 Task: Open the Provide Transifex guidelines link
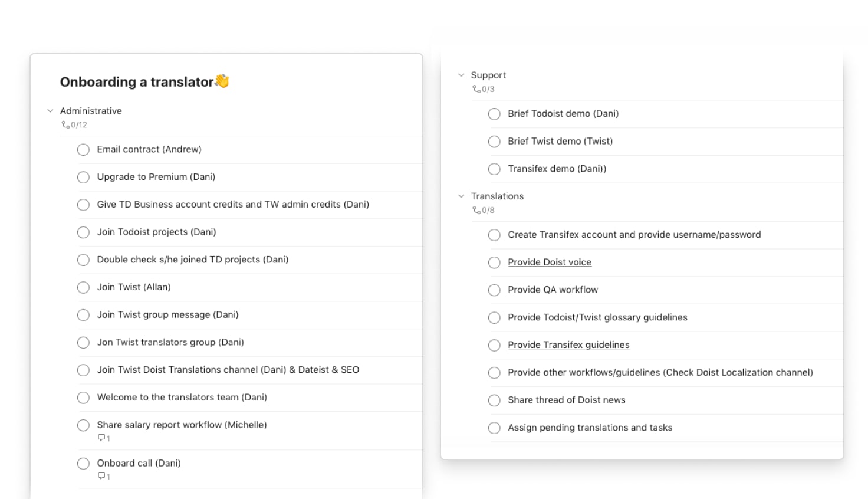pyautogui.click(x=568, y=344)
